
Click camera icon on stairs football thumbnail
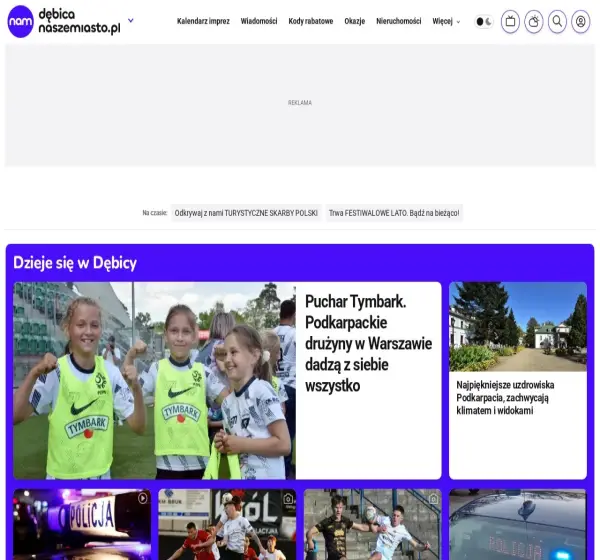434,499
